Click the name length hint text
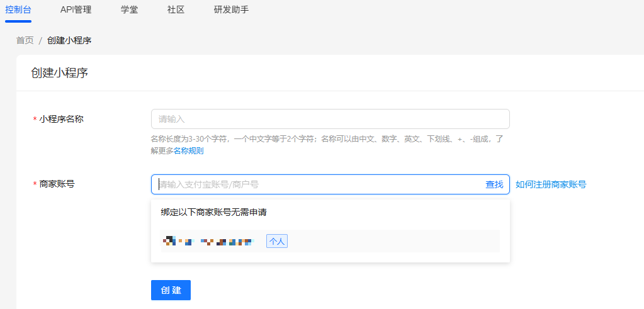Viewport: 644px width, 309px height. point(327,139)
